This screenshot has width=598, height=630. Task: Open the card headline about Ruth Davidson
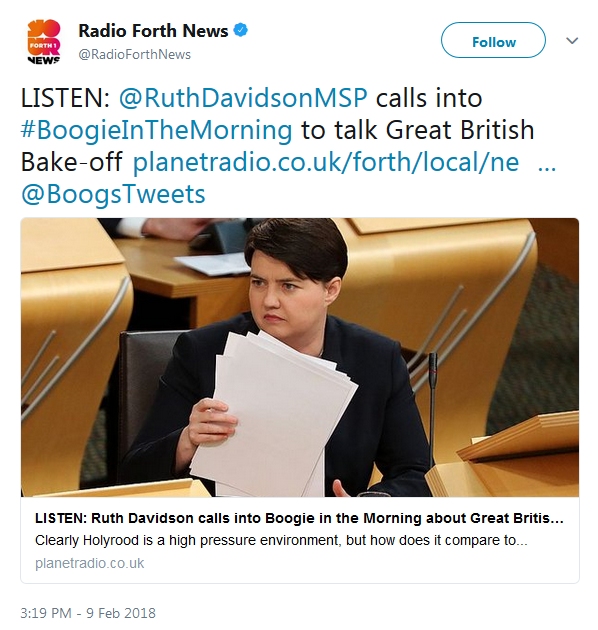tap(299, 518)
